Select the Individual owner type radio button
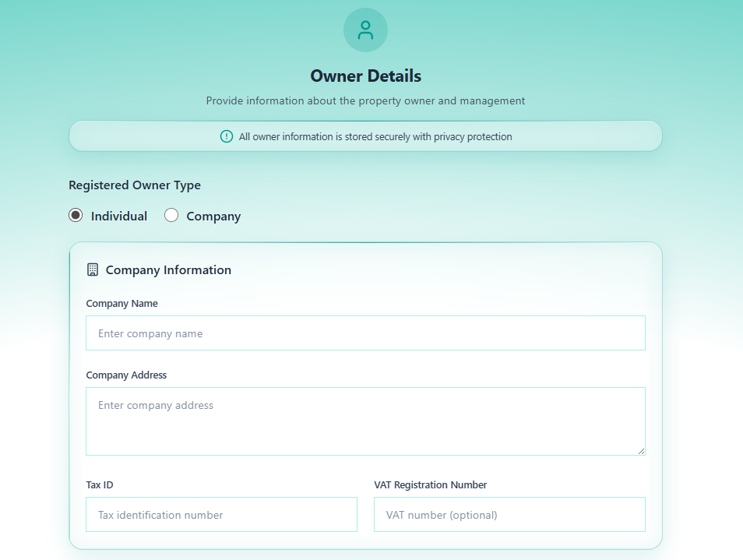 click(76, 216)
